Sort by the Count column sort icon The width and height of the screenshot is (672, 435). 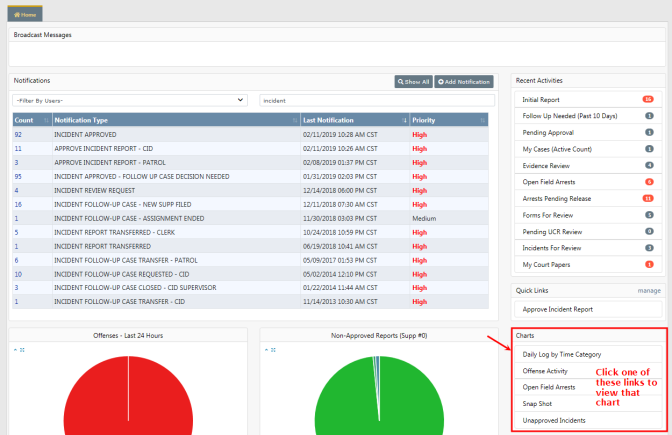coord(46,120)
